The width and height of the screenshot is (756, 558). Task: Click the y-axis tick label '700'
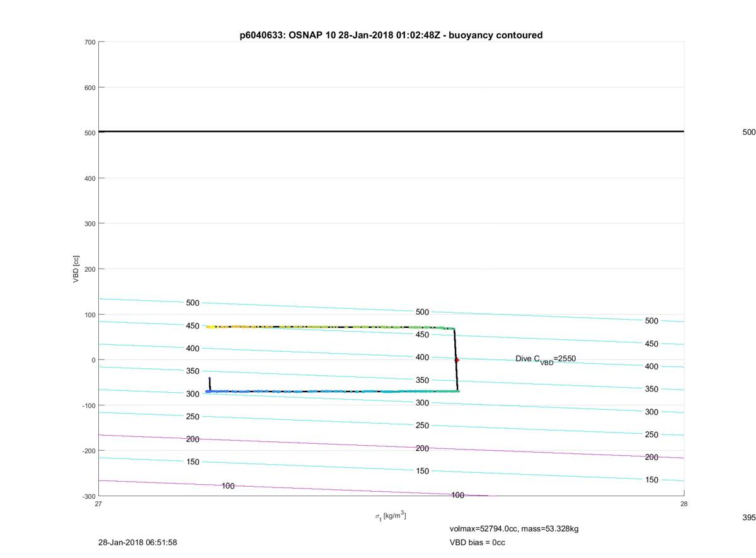tap(89, 42)
